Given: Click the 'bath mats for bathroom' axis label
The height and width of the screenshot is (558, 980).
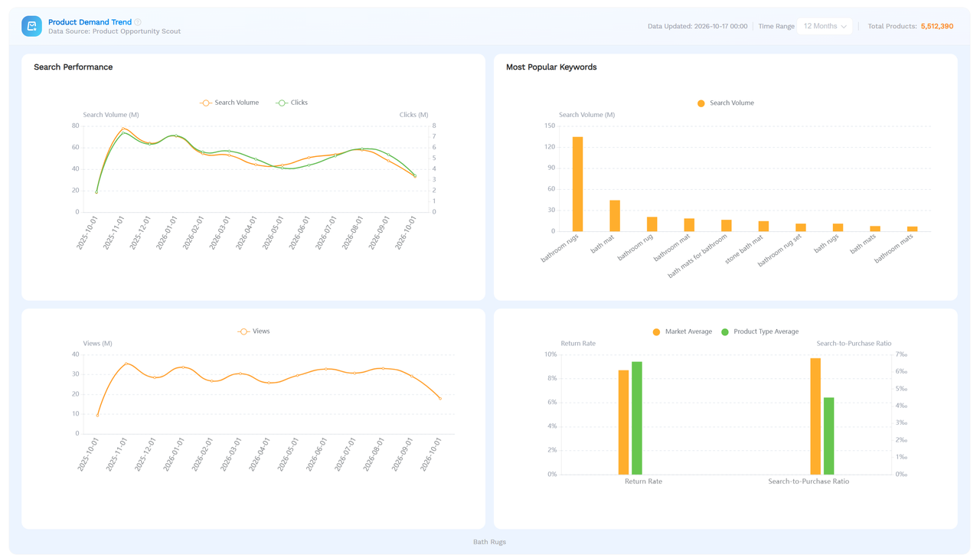Looking at the screenshot, I should click(698, 256).
